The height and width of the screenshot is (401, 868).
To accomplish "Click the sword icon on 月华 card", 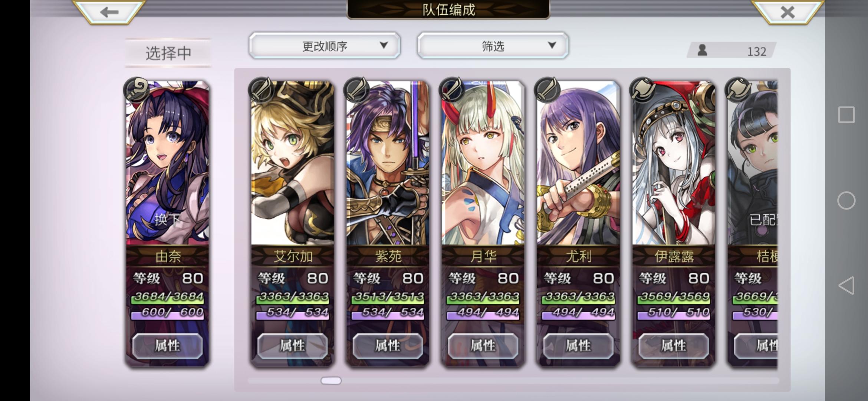I will pos(451,89).
